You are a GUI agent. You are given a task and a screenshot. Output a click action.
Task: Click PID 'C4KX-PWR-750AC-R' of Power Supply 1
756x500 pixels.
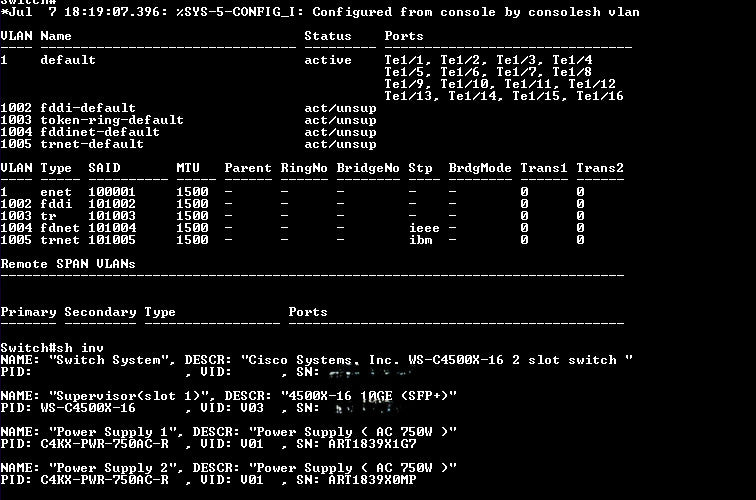(105, 444)
